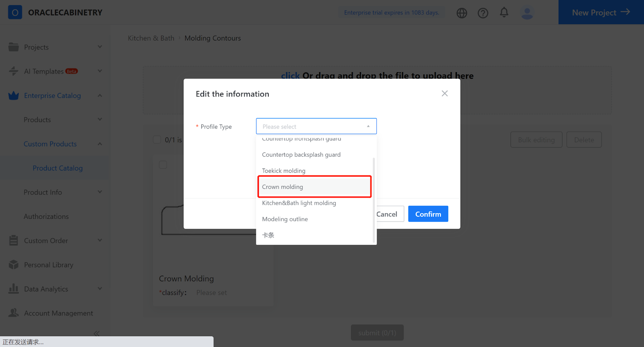Expand the Data Analytics chevron

[100, 289]
